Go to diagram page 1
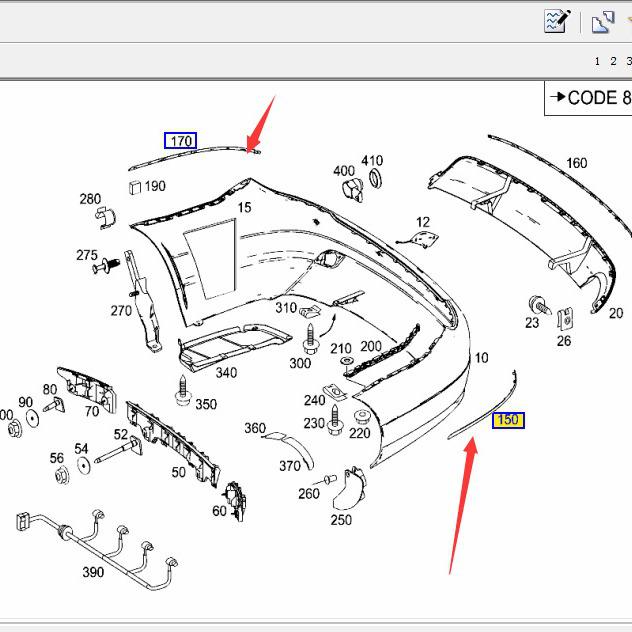Viewport: 632px width, 632px height. 597,62
